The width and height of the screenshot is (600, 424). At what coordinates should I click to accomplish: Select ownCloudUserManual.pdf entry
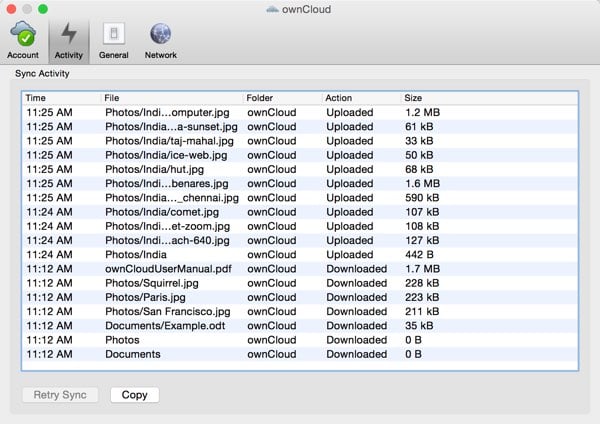point(168,269)
